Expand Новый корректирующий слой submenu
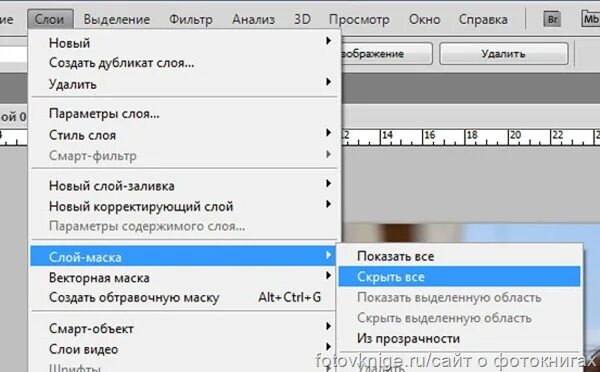Viewport: 600px width, 372px height. coord(185,206)
